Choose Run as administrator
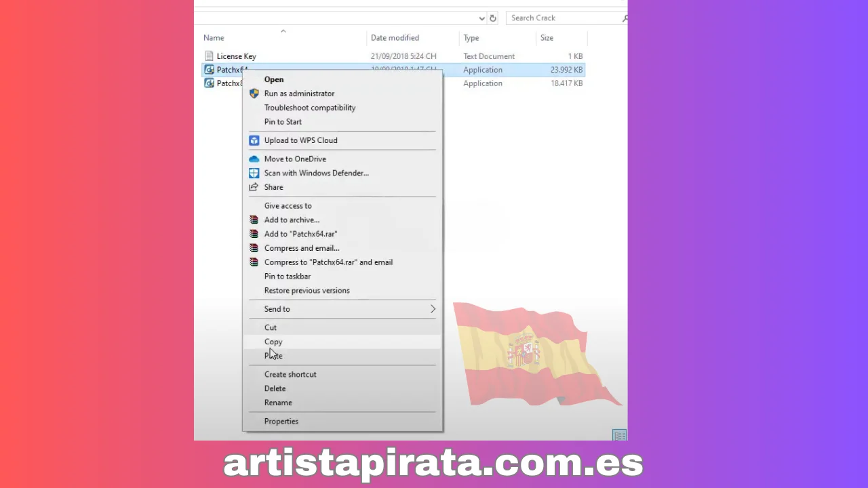 (299, 94)
